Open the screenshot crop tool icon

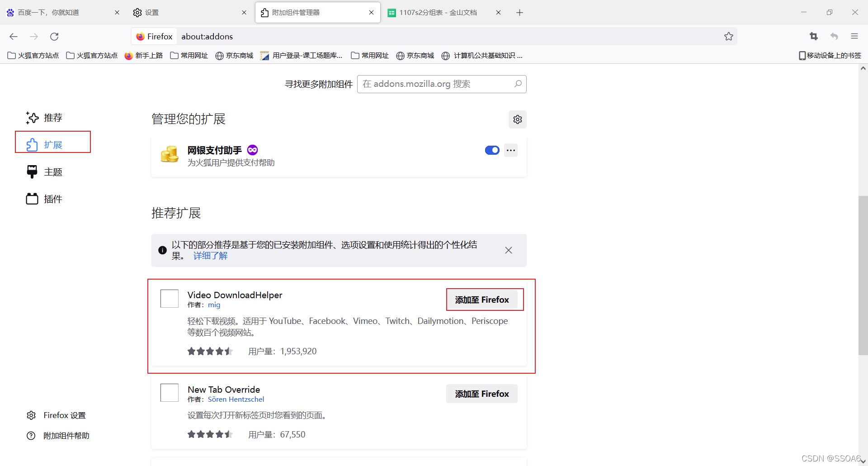click(814, 37)
